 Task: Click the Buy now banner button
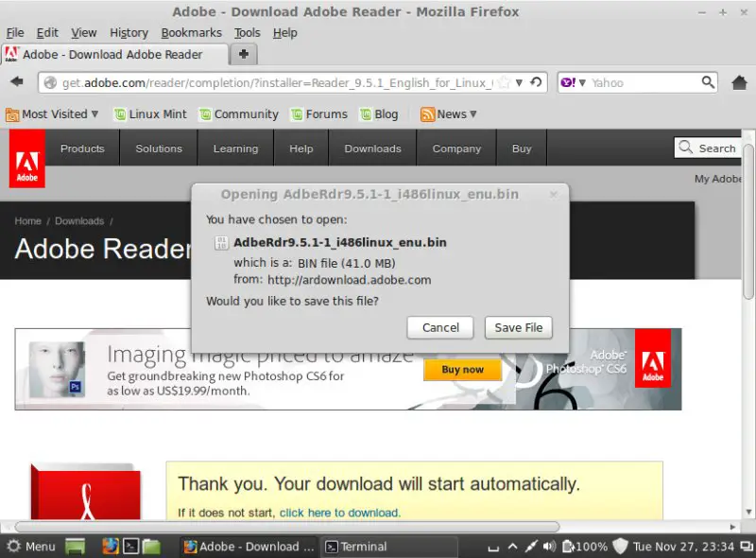[462, 370]
